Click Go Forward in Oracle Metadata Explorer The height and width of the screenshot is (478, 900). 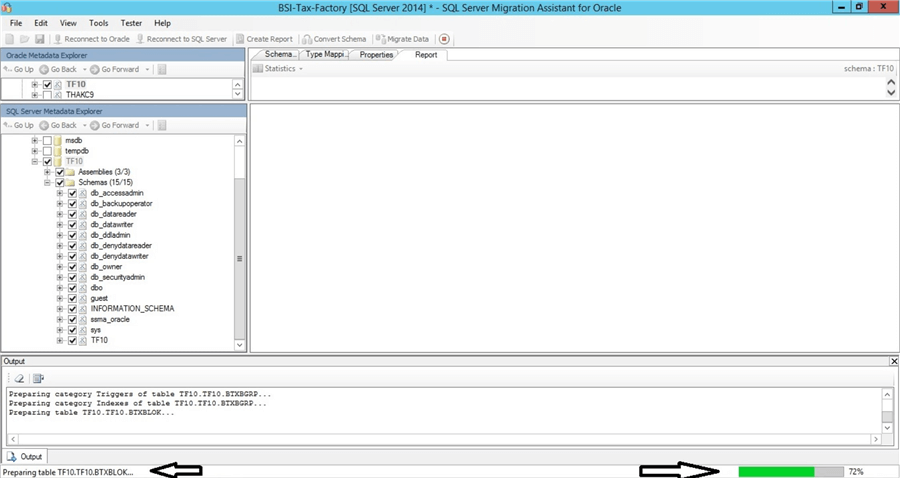(115, 69)
